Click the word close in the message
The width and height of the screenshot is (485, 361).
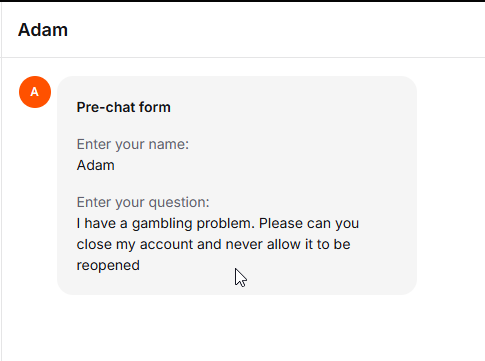[x=94, y=245]
